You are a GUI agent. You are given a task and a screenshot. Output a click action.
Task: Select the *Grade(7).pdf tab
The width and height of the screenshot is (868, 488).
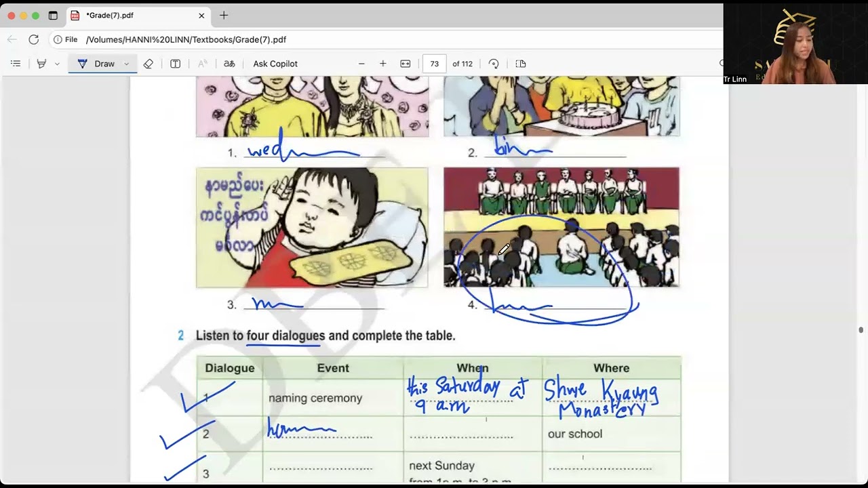[x=138, y=16]
